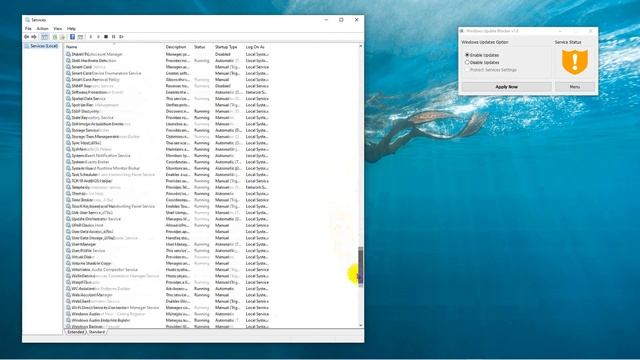Image resolution: width=640 pixels, height=360 pixels.
Task: Toggle the console tree toolbar icon
Action: (x=44, y=37)
